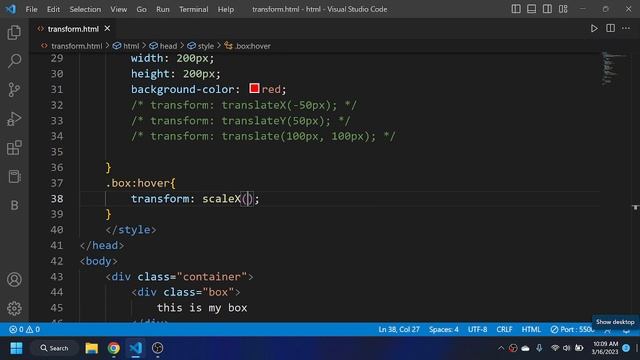Open the B extension icon in activity bar
The height and width of the screenshot is (360, 640).
[x=14, y=205]
